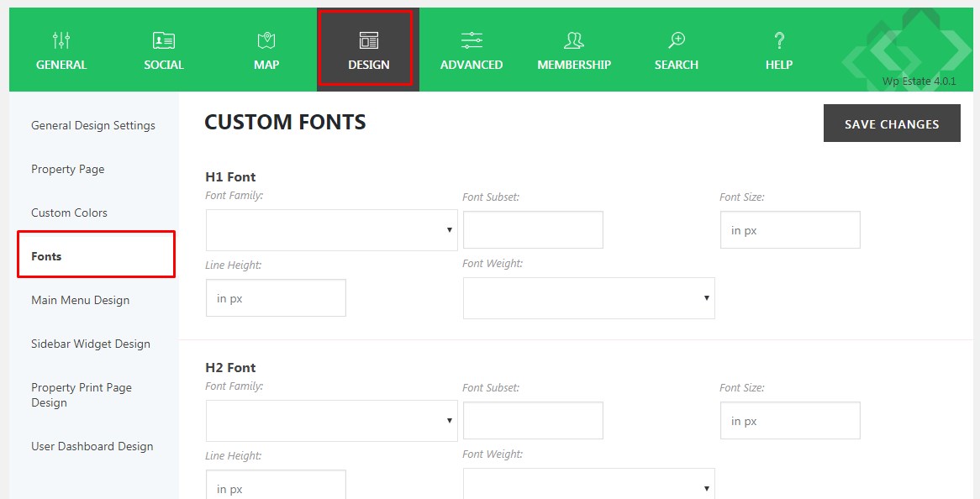
Task: Open General Design Settings in sidebar
Action: tap(93, 125)
